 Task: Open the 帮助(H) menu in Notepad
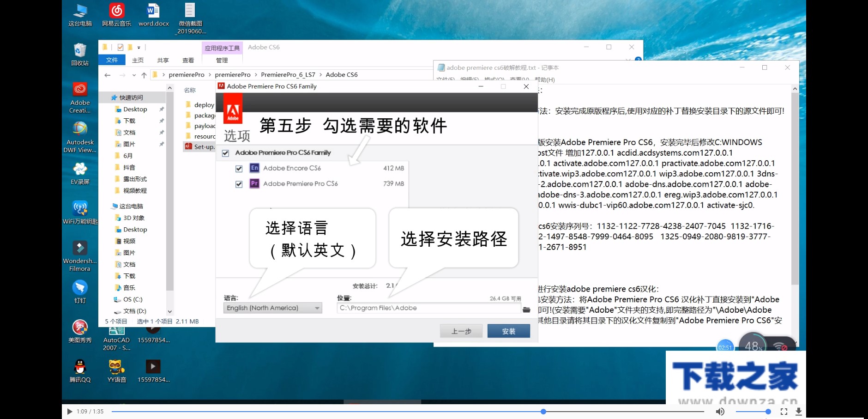coord(545,79)
